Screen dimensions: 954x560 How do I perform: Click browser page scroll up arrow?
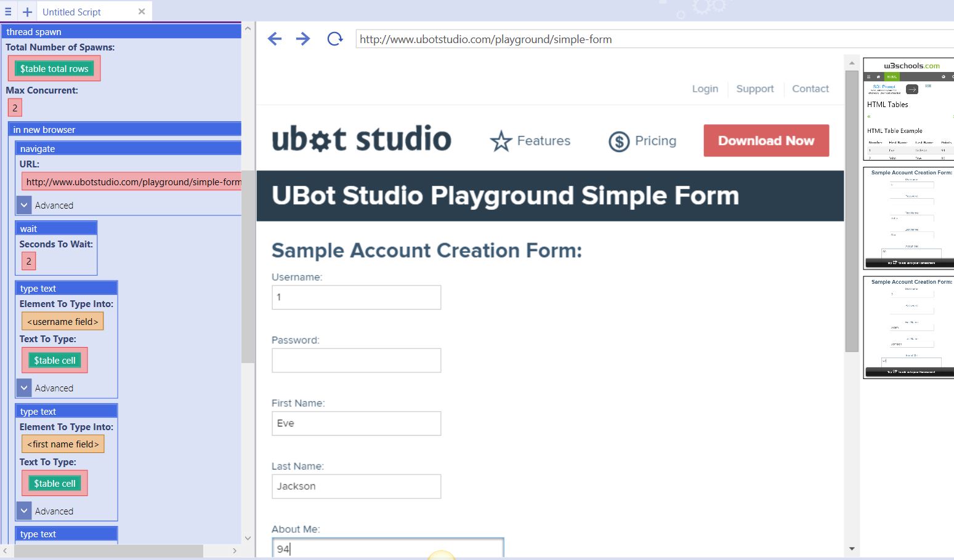pyautogui.click(x=852, y=63)
